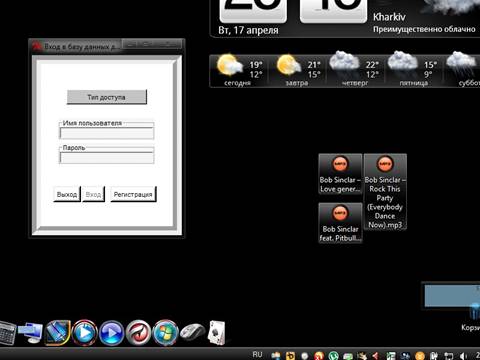Launch the playing cards Solitaire dock icon
Viewport: 480px width, 360px height.
tap(217, 332)
